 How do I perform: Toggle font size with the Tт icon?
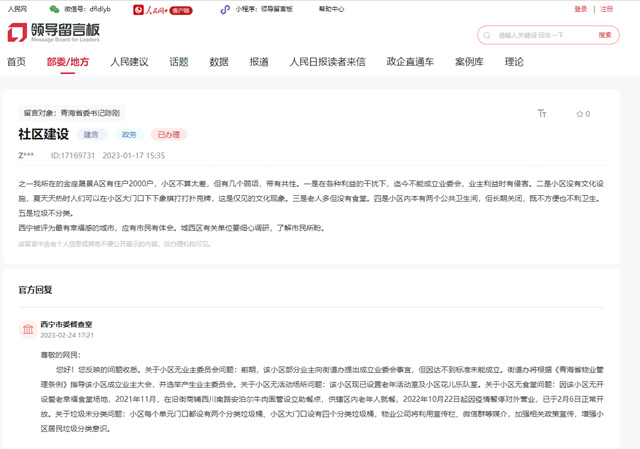tap(542, 113)
